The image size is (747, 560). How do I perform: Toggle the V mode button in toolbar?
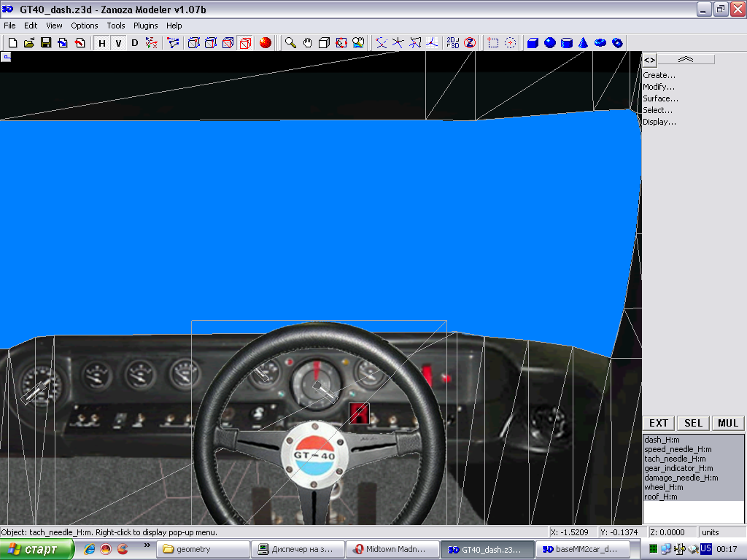coord(118,43)
